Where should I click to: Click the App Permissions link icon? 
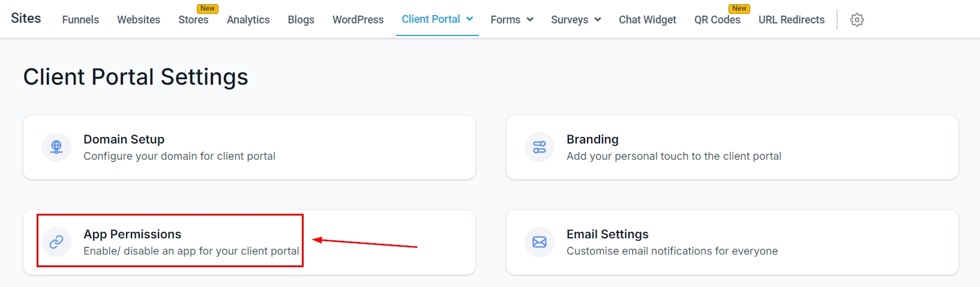[x=56, y=241]
